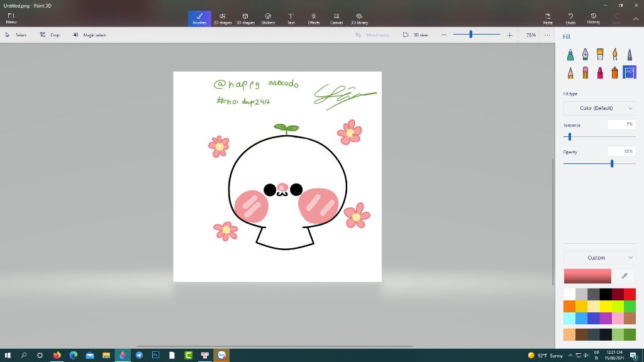Select the Marker brush tool
Image resolution: width=644 pixels, height=362 pixels.
coord(570,55)
